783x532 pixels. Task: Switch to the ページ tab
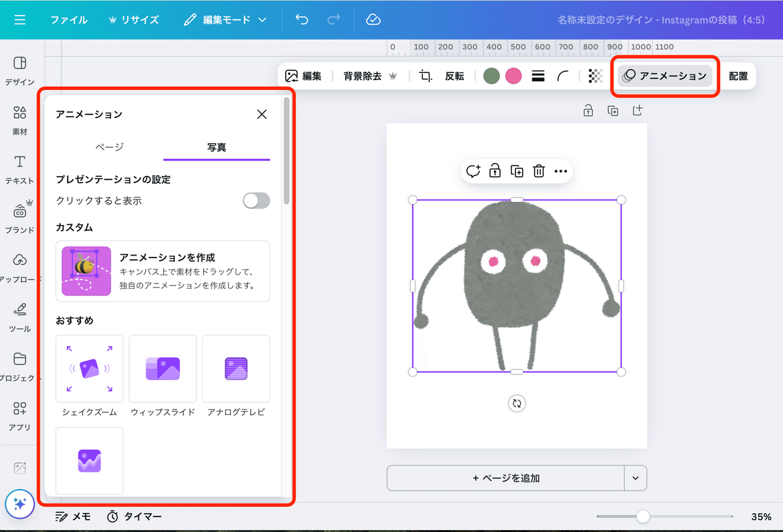[108, 147]
